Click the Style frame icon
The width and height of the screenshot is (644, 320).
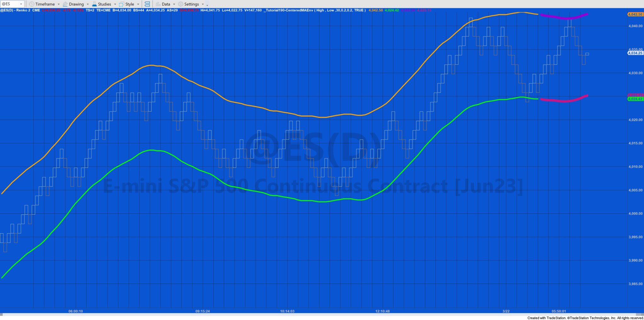click(121, 4)
